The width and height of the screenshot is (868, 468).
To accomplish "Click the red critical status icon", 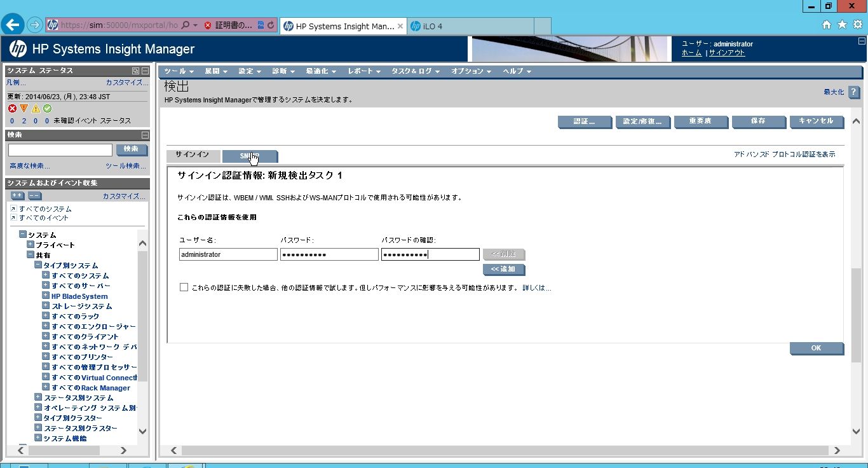I will tap(12, 109).
